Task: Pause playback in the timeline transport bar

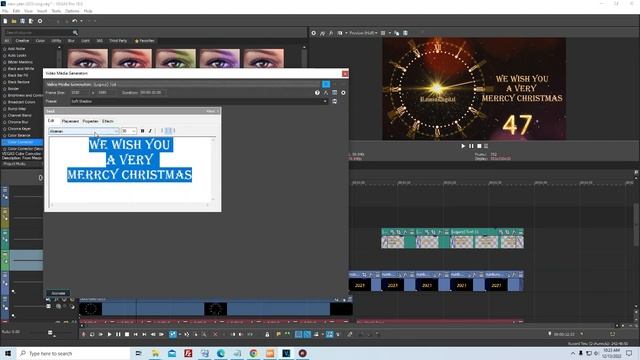Action: pos(118,334)
